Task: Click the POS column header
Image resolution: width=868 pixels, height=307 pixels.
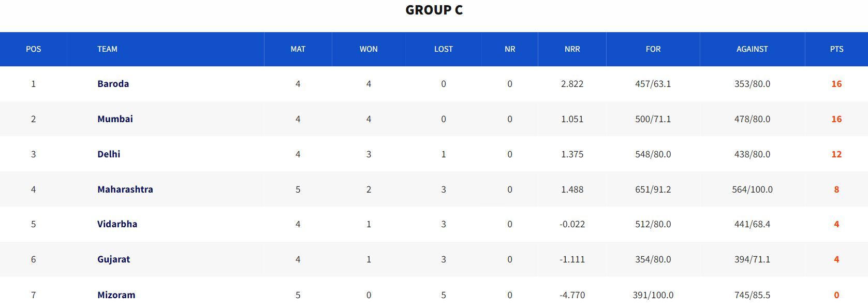Action: [33, 49]
